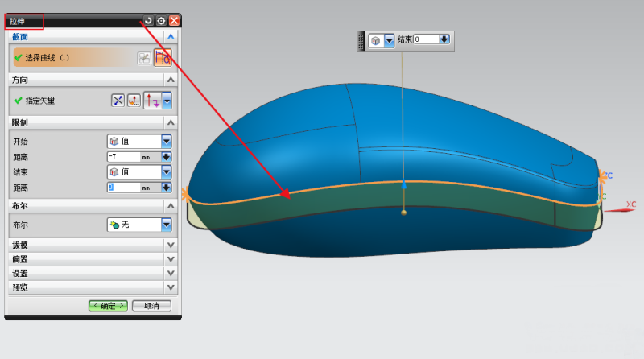This screenshot has width=644, height=359.
Task: Click the on-screen 结束 value input field
Action: tap(425, 39)
